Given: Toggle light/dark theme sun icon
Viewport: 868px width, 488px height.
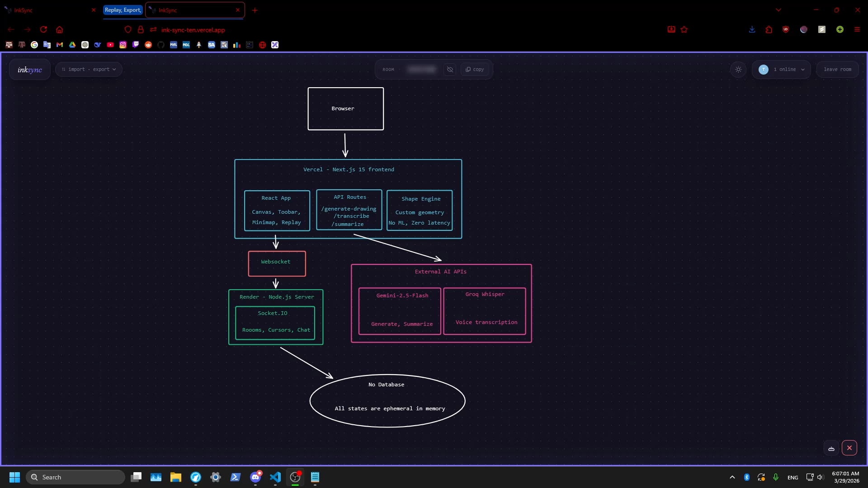Looking at the screenshot, I should point(738,70).
